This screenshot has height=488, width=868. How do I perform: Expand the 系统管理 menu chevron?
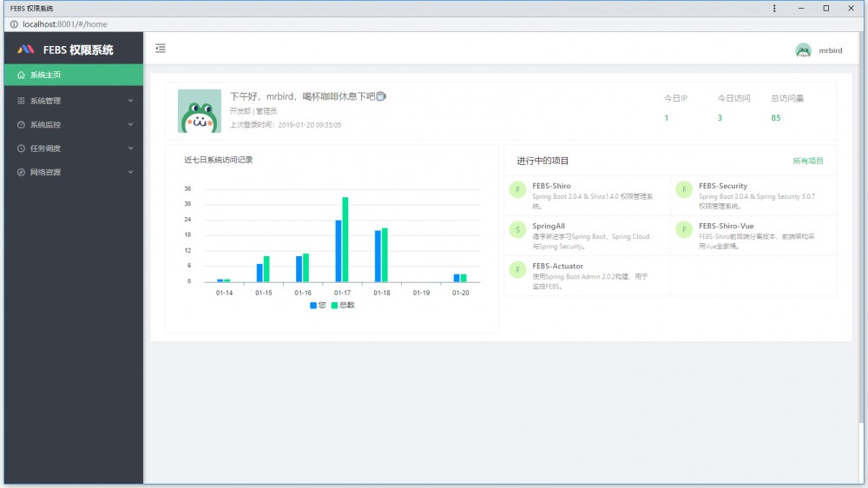click(x=131, y=101)
